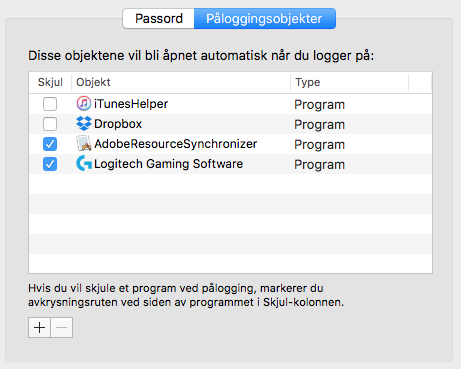Screen dimensions: 461x369
Task: Select the iTunesHelper row text
Action: pyautogui.click(x=131, y=104)
